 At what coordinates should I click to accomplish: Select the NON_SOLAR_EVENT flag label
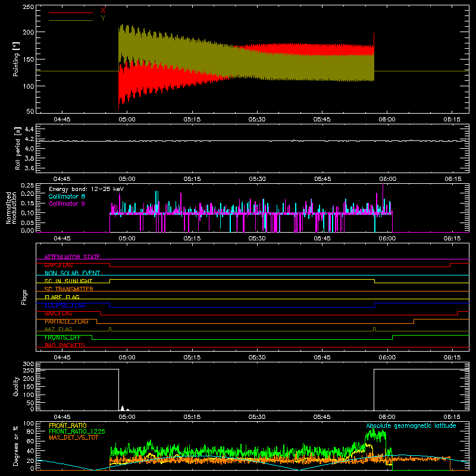pos(72,273)
